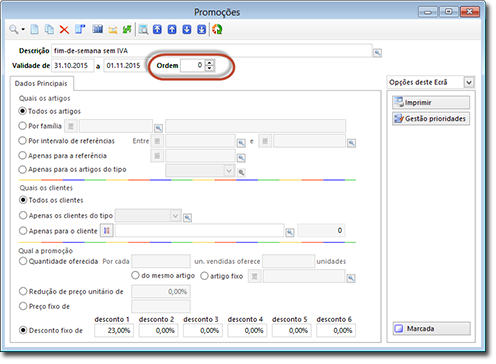Click the blue panel layout toolbar icon

[x=80, y=29]
